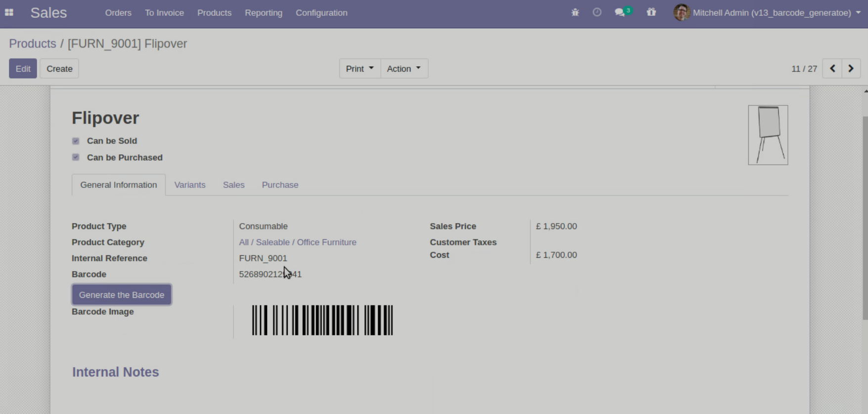Click the Sales Price label
This screenshot has width=868, height=414.
(453, 226)
